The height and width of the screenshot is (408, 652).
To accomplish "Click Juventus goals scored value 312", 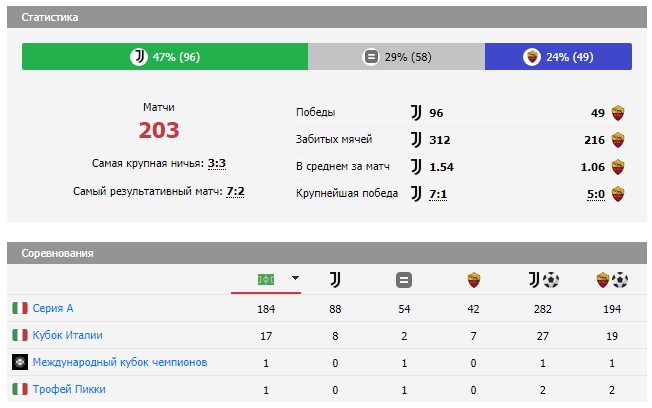I will (440, 140).
